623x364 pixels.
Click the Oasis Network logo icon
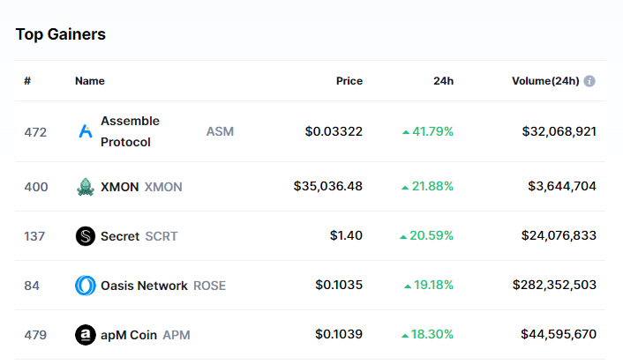pos(86,286)
